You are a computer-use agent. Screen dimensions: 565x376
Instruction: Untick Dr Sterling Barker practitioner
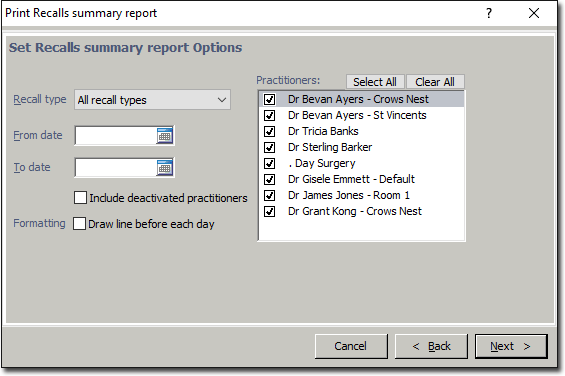[270, 147]
